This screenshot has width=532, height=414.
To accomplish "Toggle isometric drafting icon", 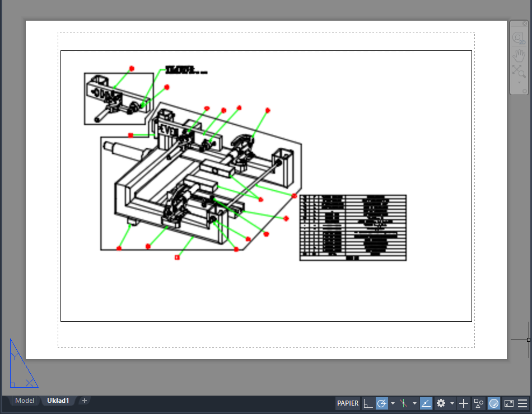I will tap(403, 403).
